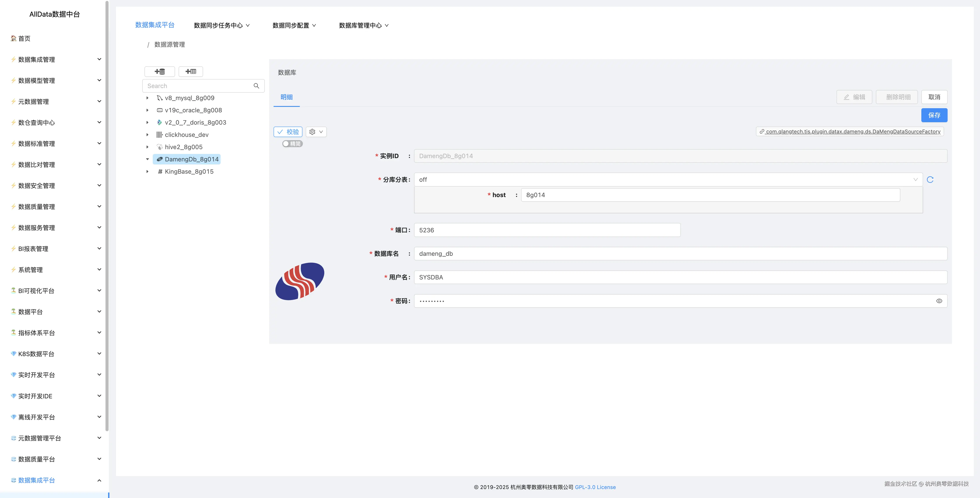Click the ClickHouse icon beside clickhouse_dev

tap(159, 134)
